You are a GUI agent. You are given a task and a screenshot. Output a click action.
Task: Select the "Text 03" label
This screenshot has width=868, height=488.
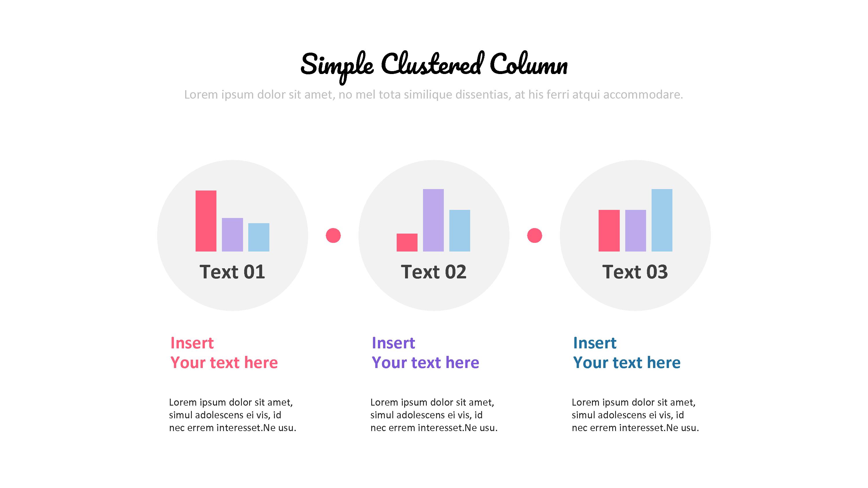[x=635, y=272]
